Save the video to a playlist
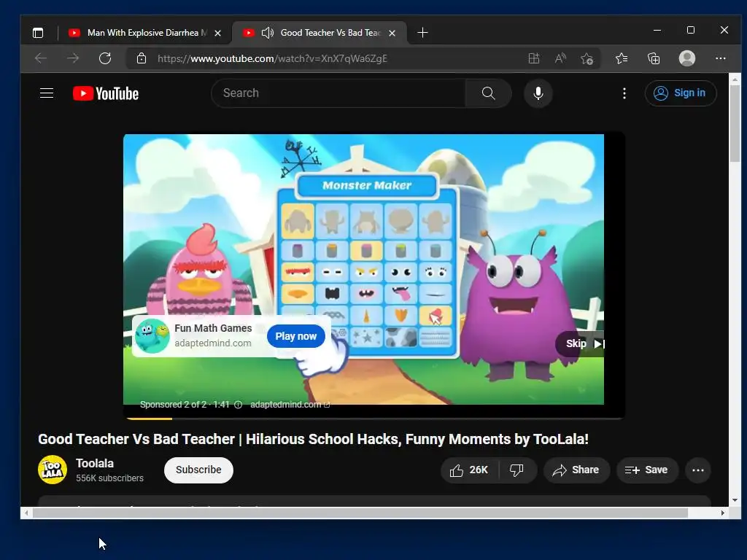This screenshot has width=747, height=560. [646, 470]
